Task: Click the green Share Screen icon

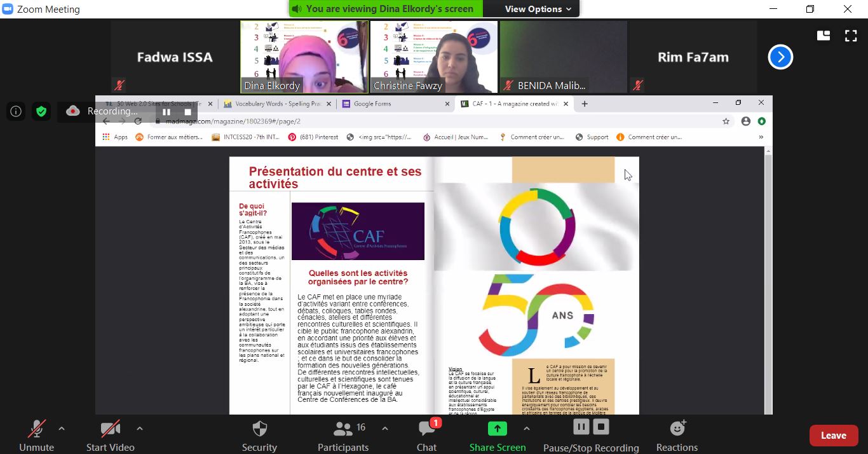Action: click(x=497, y=429)
